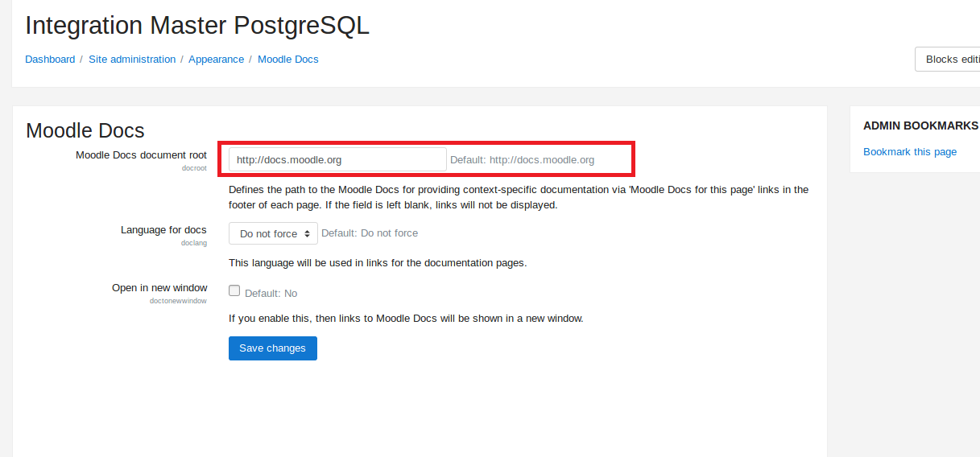Click the Moodle Docs document root label
Image resolution: width=980 pixels, height=457 pixels.
(x=141, y=155)
